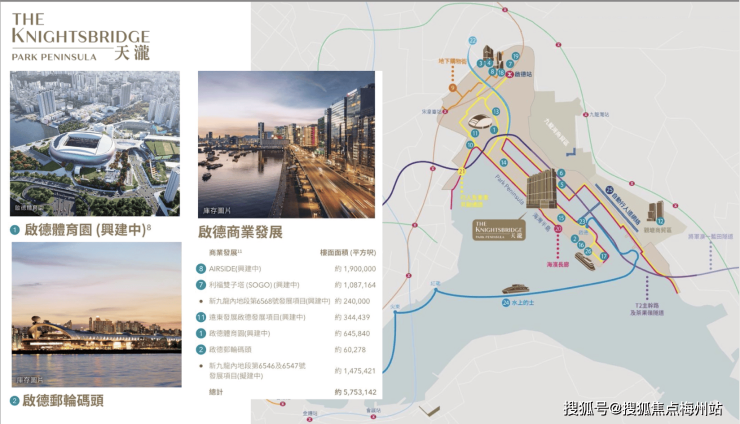Click map marker 22 at the top of the blue route
The height and width of the screenshot is (424, 740).
click(x=472, y=41)
